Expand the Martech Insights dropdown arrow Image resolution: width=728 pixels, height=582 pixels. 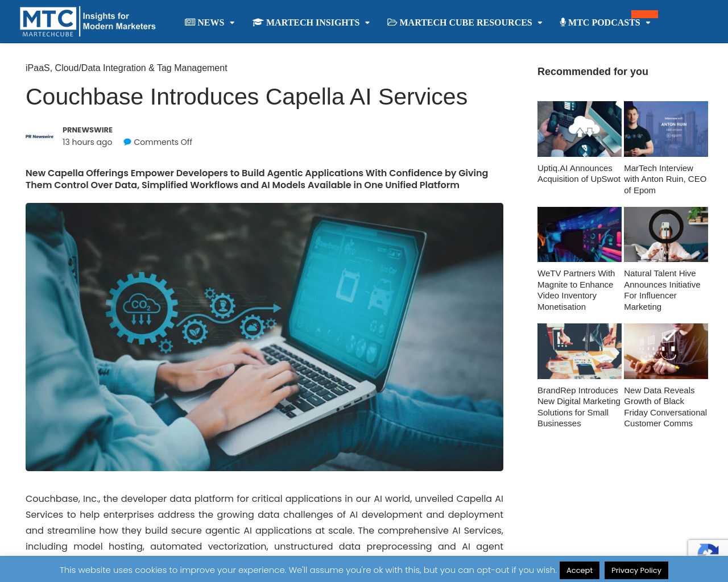pyautogui.click(x=367, y=23)
